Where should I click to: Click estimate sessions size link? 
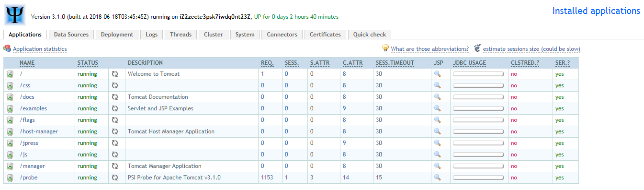pos(531,49)
